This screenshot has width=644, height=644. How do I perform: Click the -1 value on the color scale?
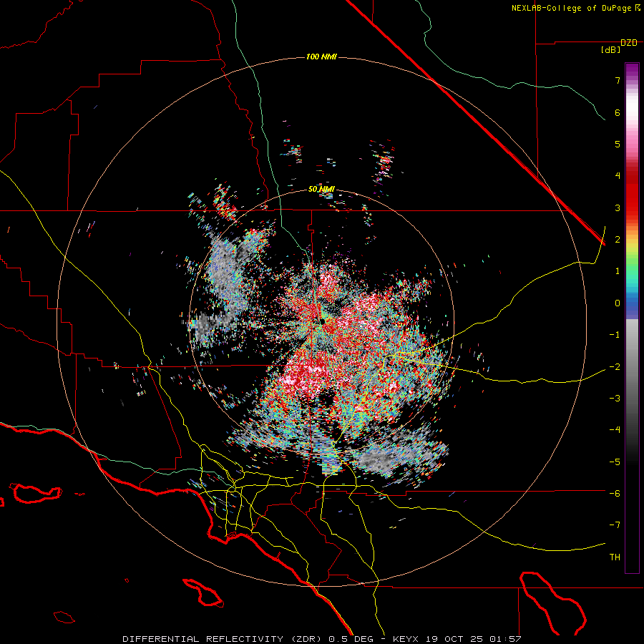(x=615, y=335)
